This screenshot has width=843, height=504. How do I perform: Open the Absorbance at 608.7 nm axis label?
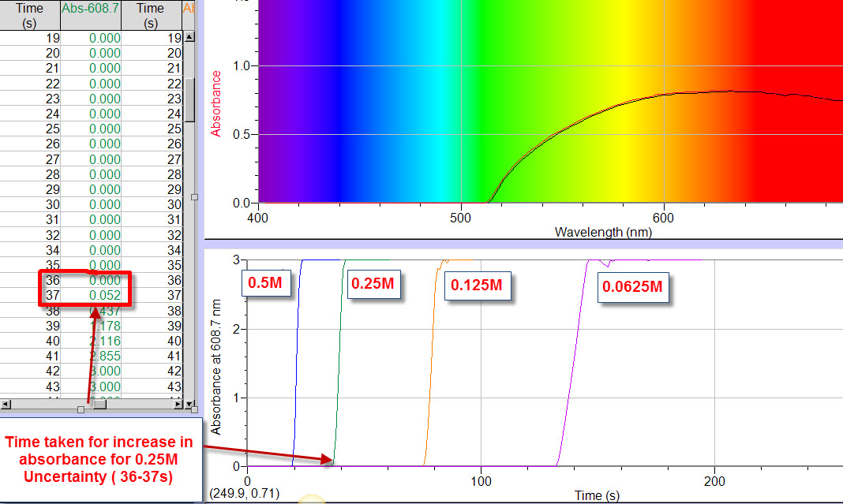point(216,367)
